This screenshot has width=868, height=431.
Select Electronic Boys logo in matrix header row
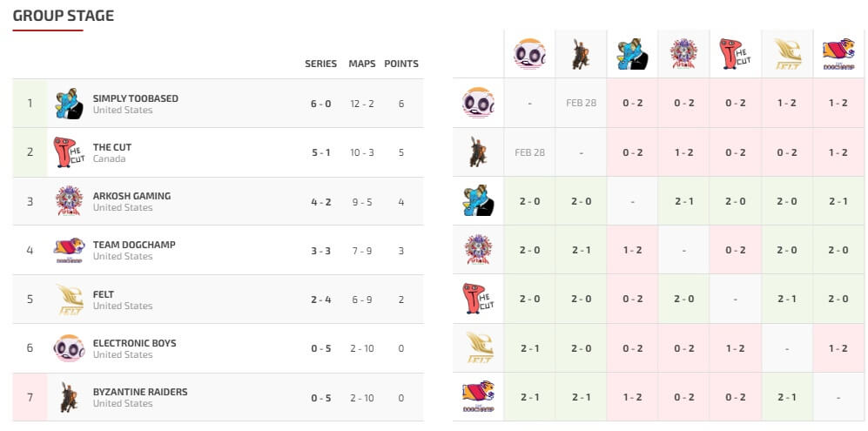(x=529, y=54)
